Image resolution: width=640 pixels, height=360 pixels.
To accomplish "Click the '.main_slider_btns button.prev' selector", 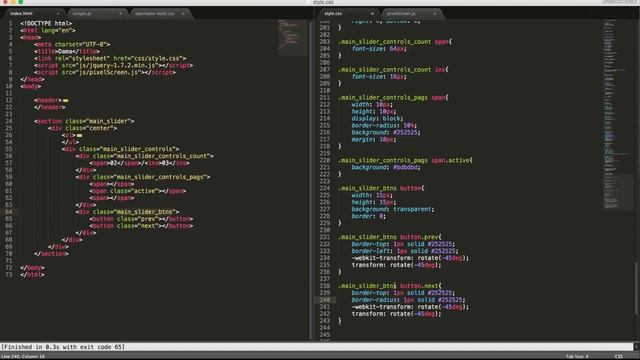I will point(389,237).
